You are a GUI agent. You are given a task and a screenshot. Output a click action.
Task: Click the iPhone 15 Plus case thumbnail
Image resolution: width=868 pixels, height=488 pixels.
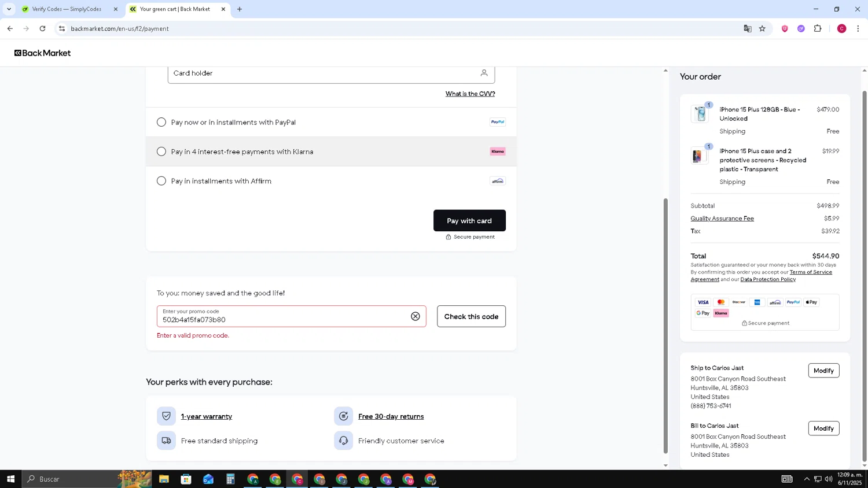[x=699, y=156]
